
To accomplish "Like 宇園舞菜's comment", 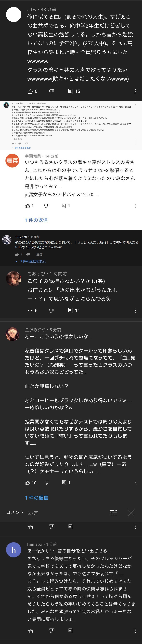I will [28, 206].
